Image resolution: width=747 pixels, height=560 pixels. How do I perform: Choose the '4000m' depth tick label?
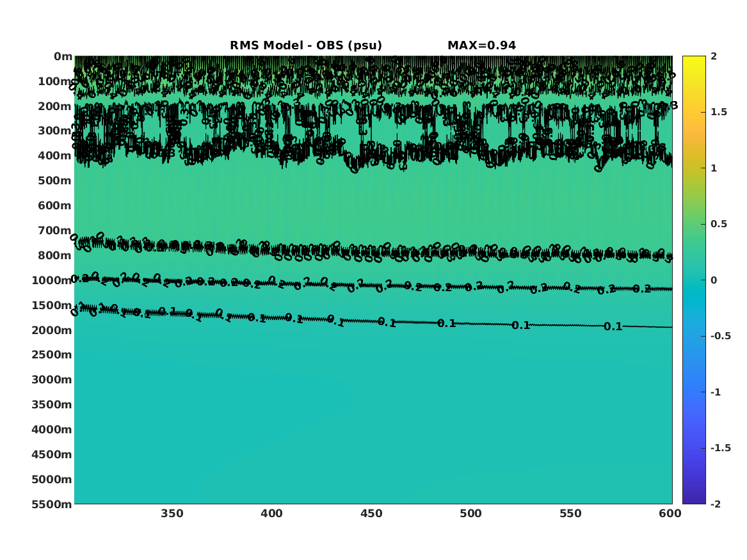tap(51, 429)
